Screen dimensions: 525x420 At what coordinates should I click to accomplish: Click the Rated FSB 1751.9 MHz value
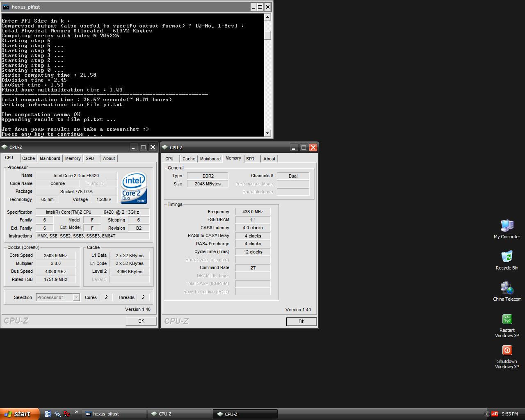pyautogui.click(x=55, y=279)
